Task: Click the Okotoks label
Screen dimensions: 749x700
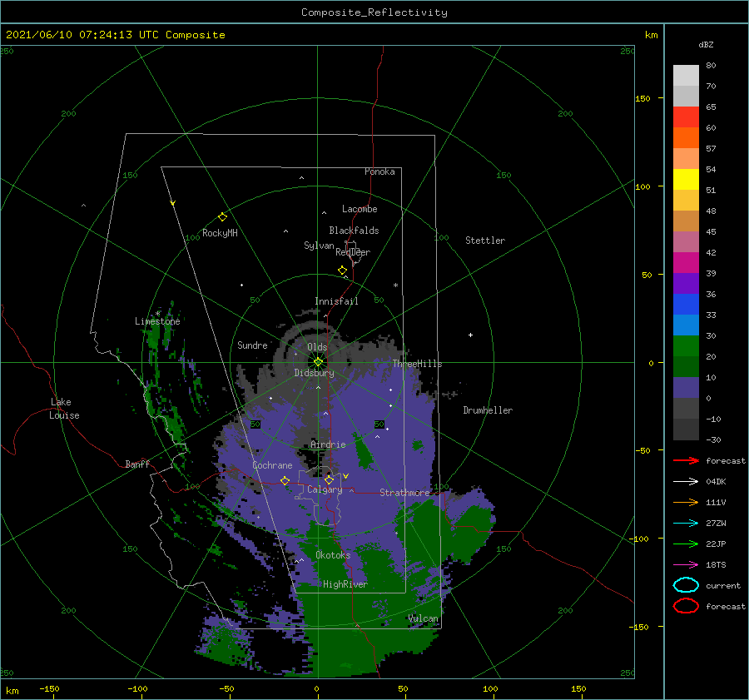Action: pyautogui.click(x=333, y=554)
